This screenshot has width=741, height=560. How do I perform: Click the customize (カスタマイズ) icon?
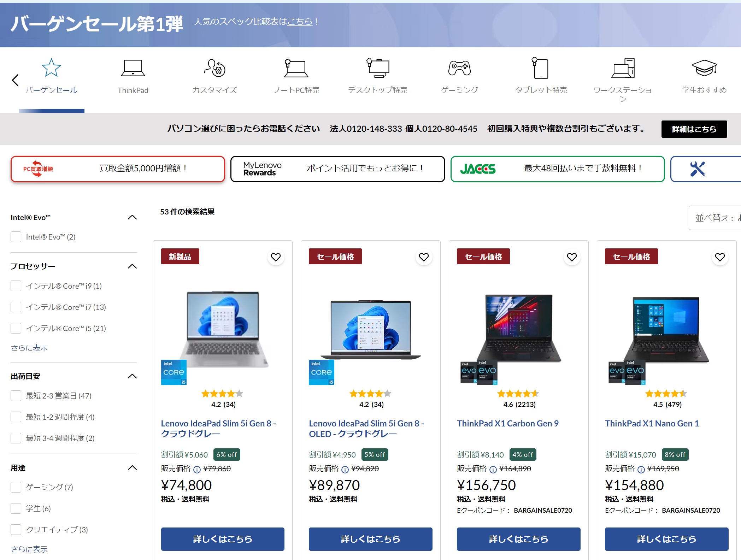tap(214, 68)
